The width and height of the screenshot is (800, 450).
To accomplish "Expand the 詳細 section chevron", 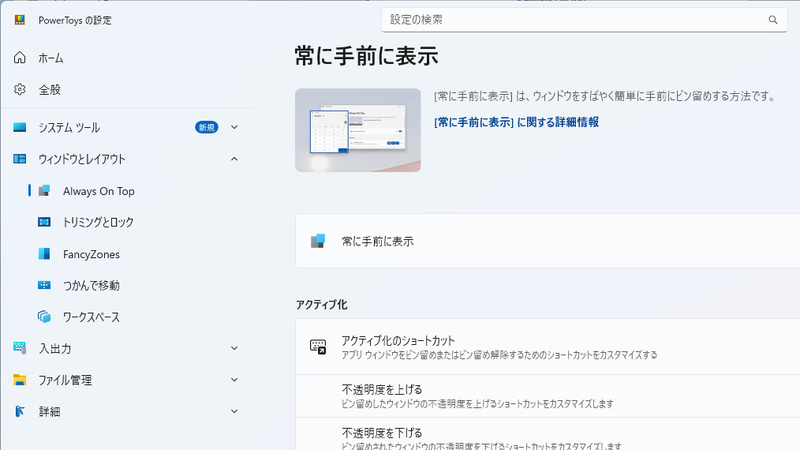I will [234, 411].
